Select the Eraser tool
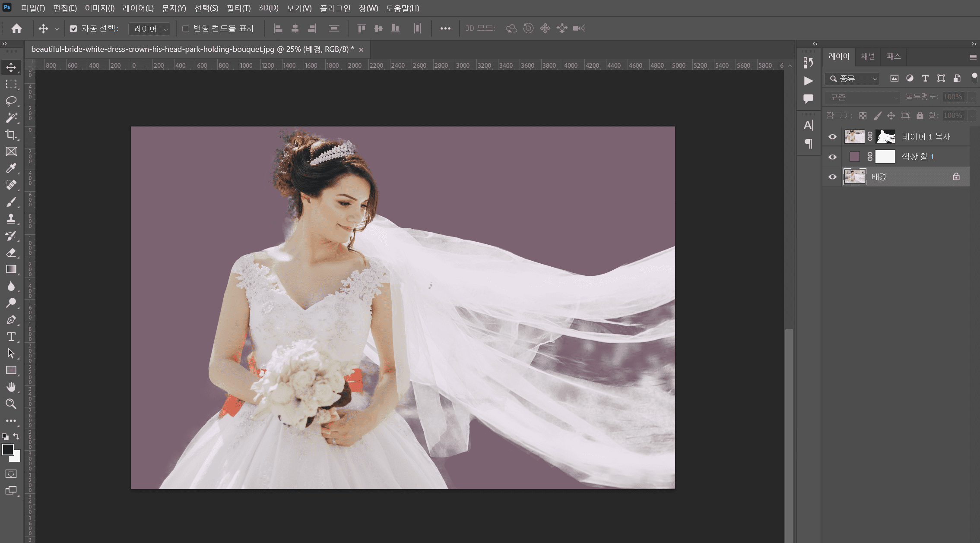This screenshot has height=543, width=980. coord(11,252)
